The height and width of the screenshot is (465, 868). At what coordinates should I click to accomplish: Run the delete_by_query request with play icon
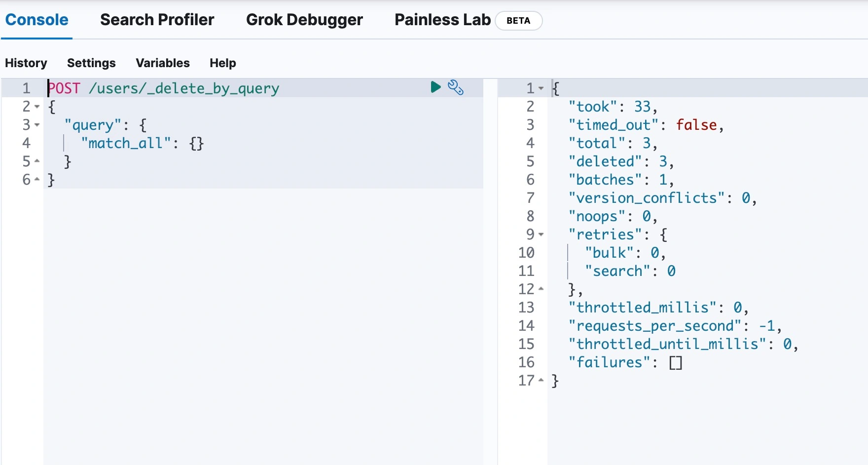tap(435, 87)
